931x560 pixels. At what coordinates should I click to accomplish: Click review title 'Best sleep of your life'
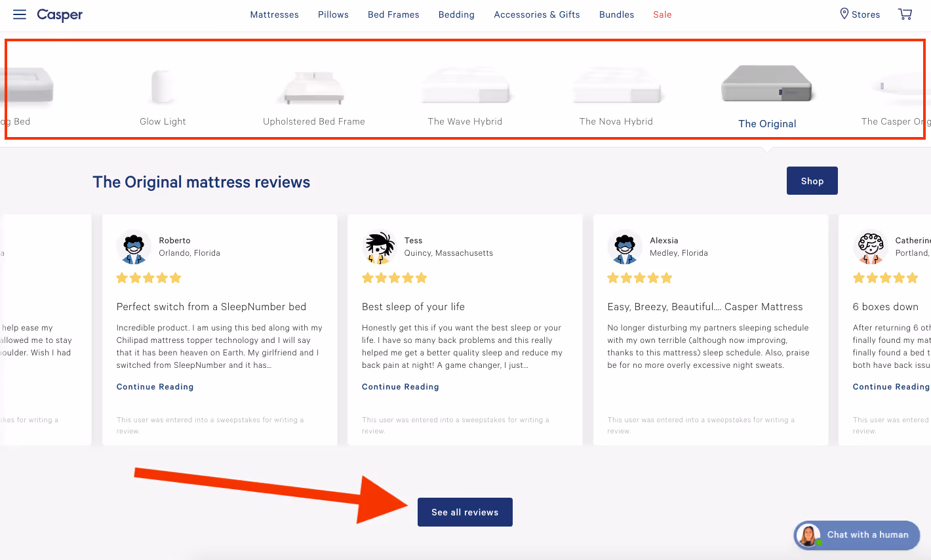point(413,307)
